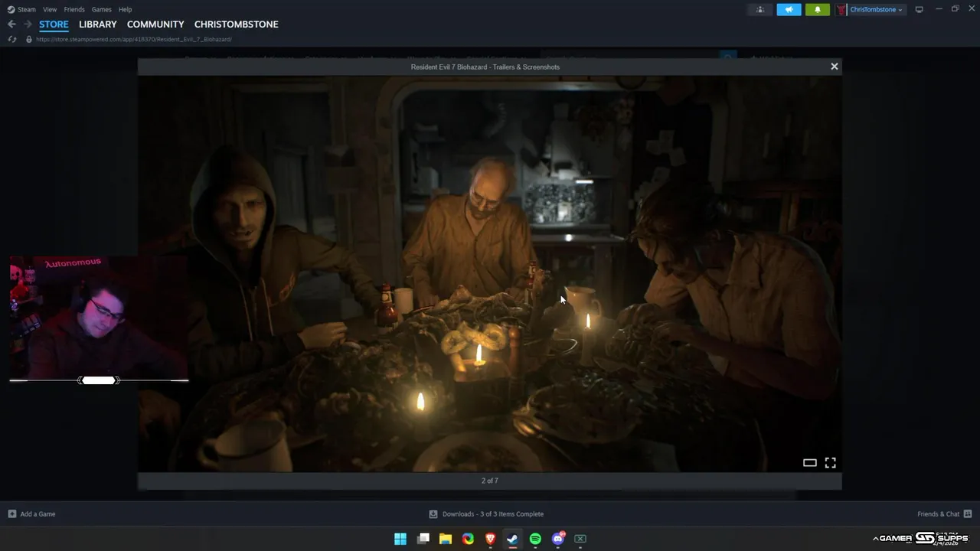Viewport: 980px width, 551px height.
Task: Open the Help menu
Action: click(x=125, y=9)
